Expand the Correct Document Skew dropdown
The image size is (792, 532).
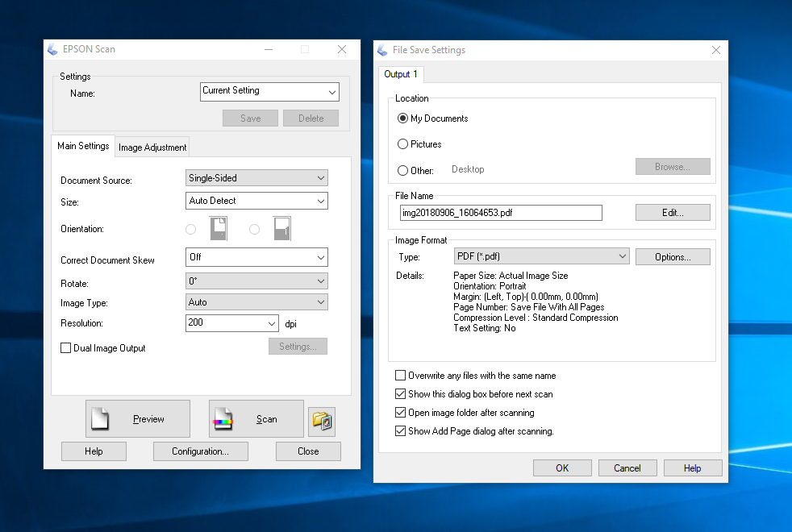point(256,258)
